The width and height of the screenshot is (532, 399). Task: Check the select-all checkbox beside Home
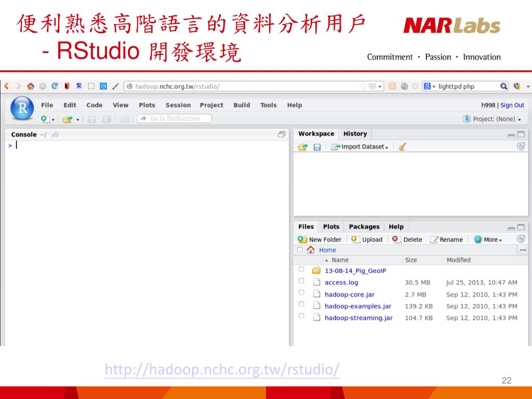(300, 250)
